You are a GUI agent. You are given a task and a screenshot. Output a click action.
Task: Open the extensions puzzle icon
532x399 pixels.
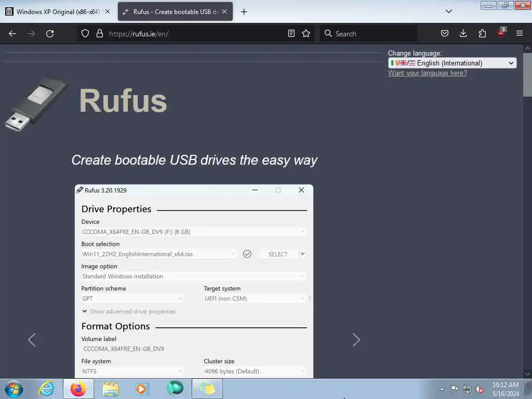coord(482,33)
